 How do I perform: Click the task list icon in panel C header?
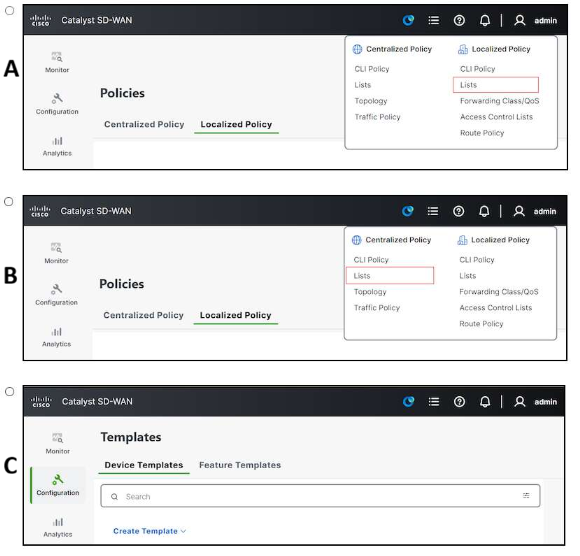coord(434,402)
